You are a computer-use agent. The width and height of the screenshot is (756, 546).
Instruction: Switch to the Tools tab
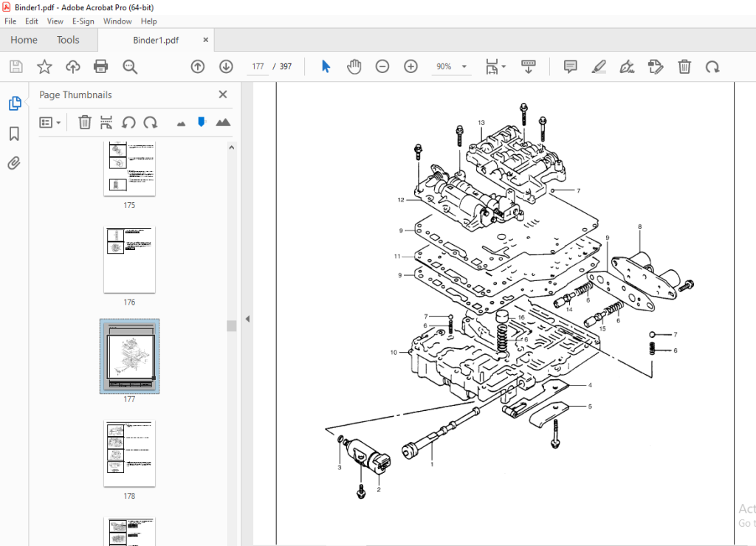tap(68, 40)
